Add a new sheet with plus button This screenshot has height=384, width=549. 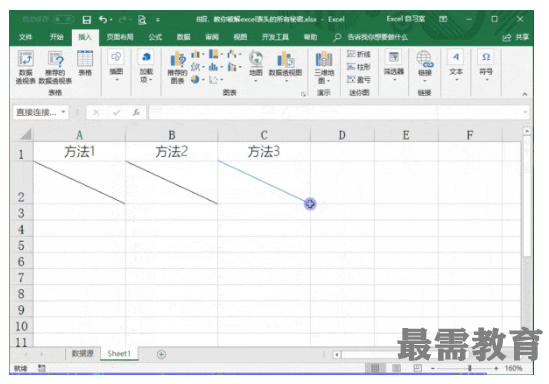[x=161, y=354]
